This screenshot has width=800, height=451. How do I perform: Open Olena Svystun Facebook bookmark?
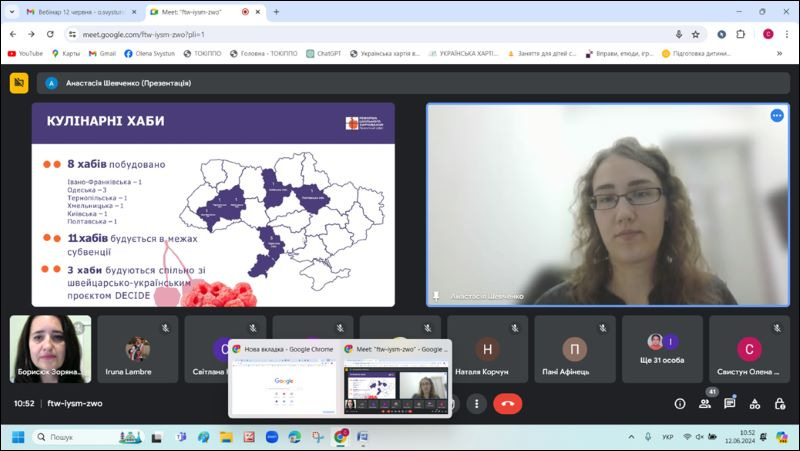tap(149, 53)
